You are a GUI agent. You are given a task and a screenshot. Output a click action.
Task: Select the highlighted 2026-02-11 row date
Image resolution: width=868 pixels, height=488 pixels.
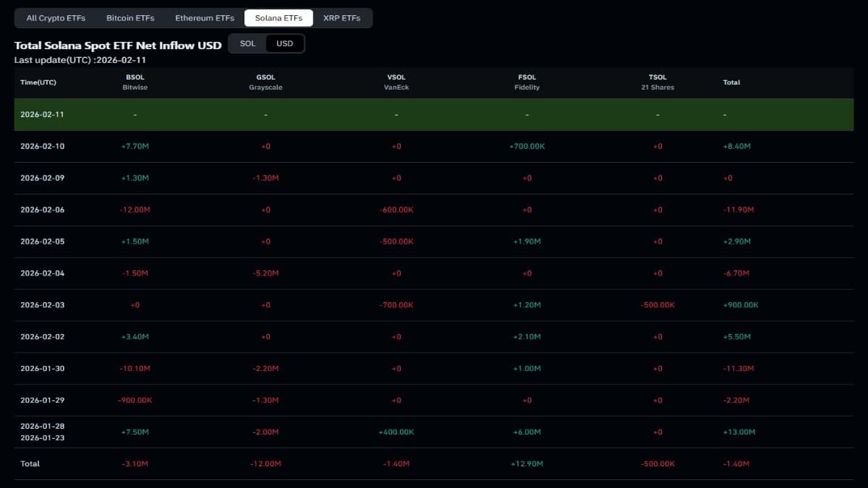click(42, 114)
